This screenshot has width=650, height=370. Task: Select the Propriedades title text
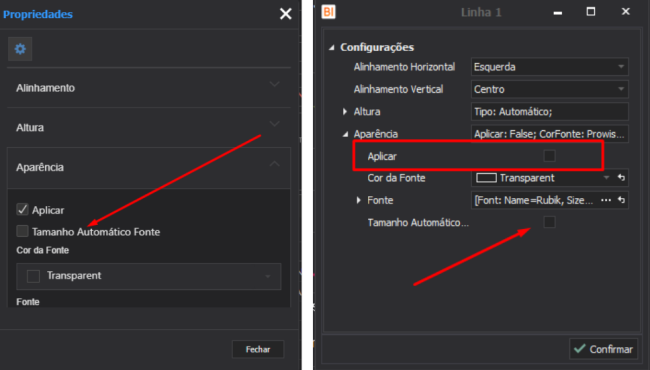click(38, 14)
